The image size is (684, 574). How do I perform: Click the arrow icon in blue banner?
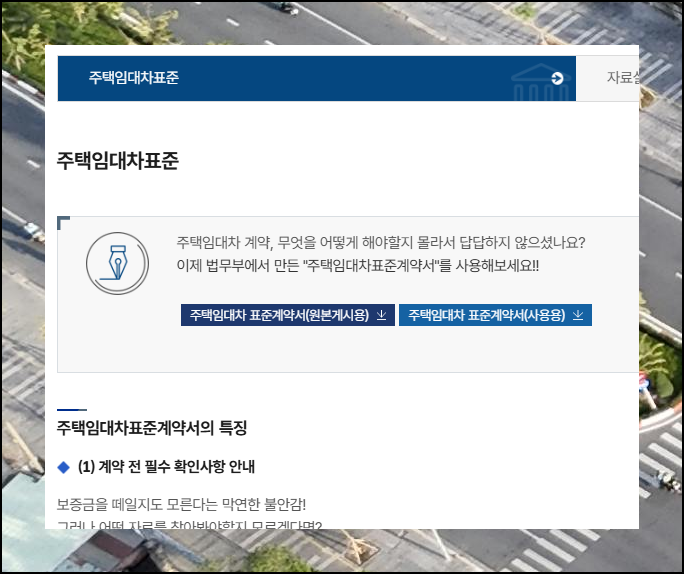(x=557, y=79)
